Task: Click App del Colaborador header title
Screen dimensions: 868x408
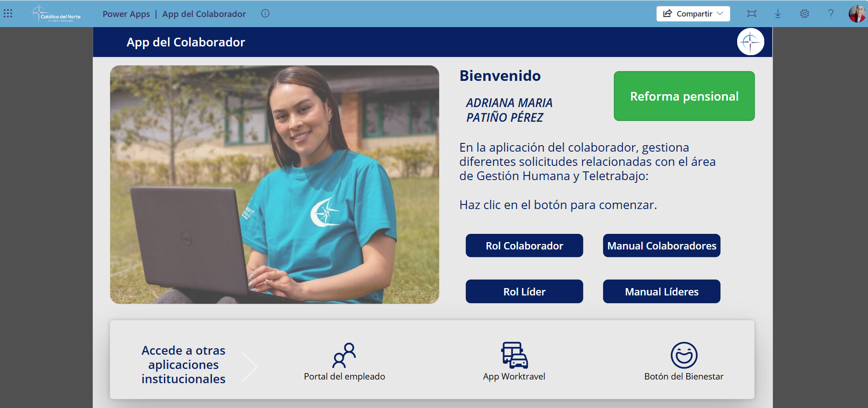Action: pos(186,42)
